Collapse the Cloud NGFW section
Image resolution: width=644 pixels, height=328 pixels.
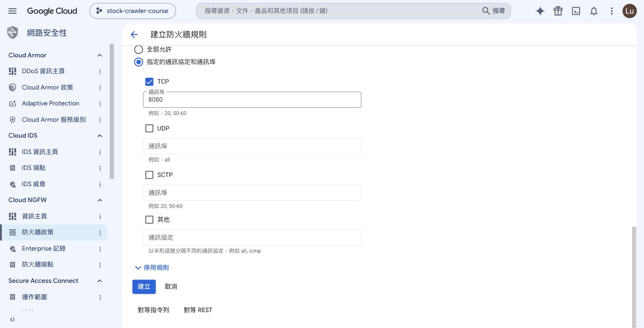[99, 200]
